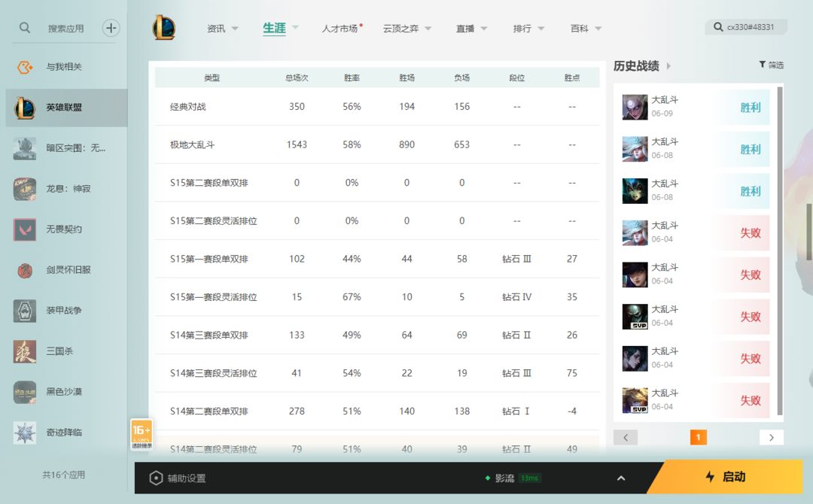Screen dimensions: 813x504
Task: Select page 1 of match history
Action: pos(699,438)
